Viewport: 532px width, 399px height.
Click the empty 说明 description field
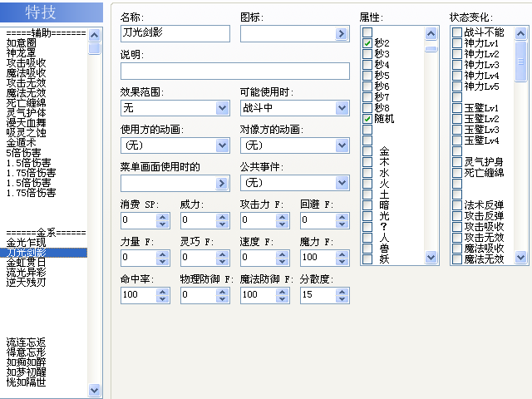click(x=234, y=71)
